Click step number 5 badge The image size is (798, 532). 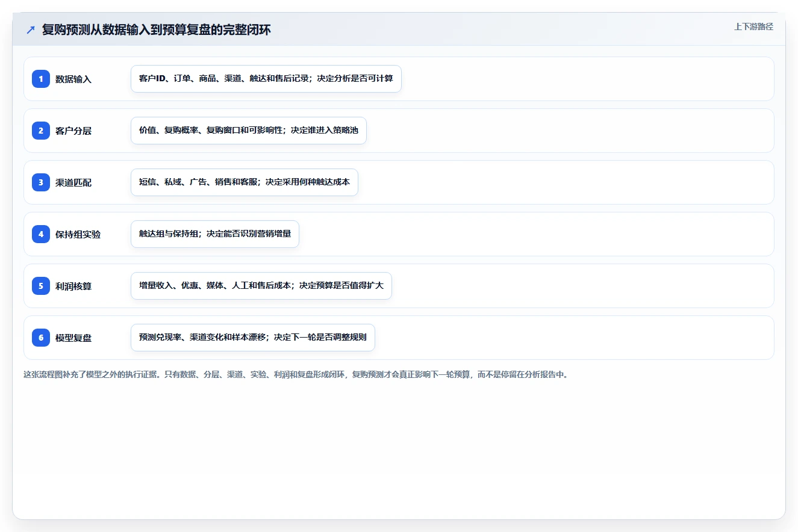(41, 286)
